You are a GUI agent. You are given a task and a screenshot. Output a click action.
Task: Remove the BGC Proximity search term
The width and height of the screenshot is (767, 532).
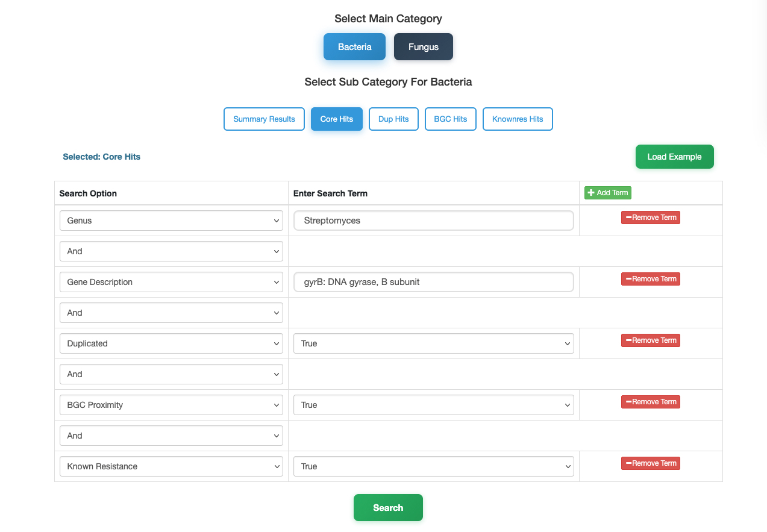(650, 401)
